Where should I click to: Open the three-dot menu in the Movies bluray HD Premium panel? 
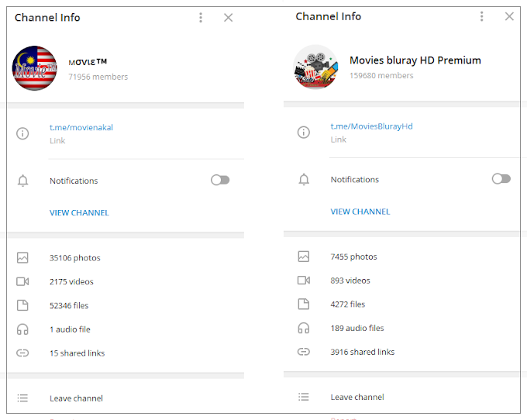482,16
